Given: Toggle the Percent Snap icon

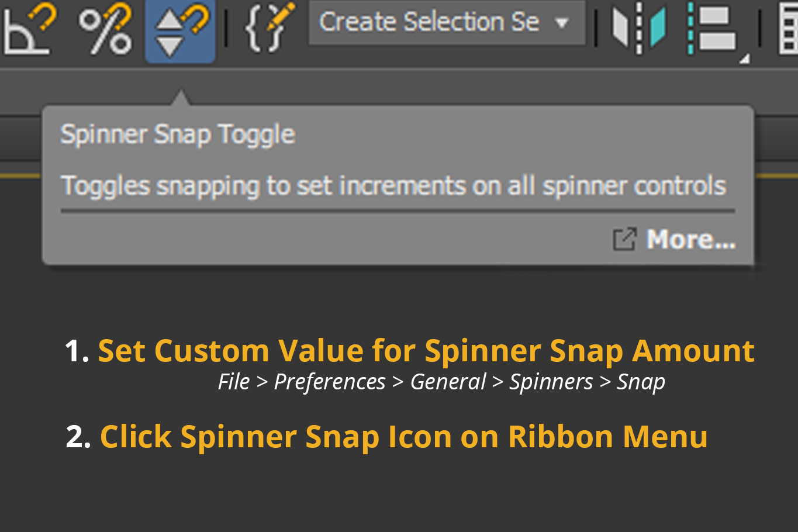Looking at the screenshot, I should (105, 29).
